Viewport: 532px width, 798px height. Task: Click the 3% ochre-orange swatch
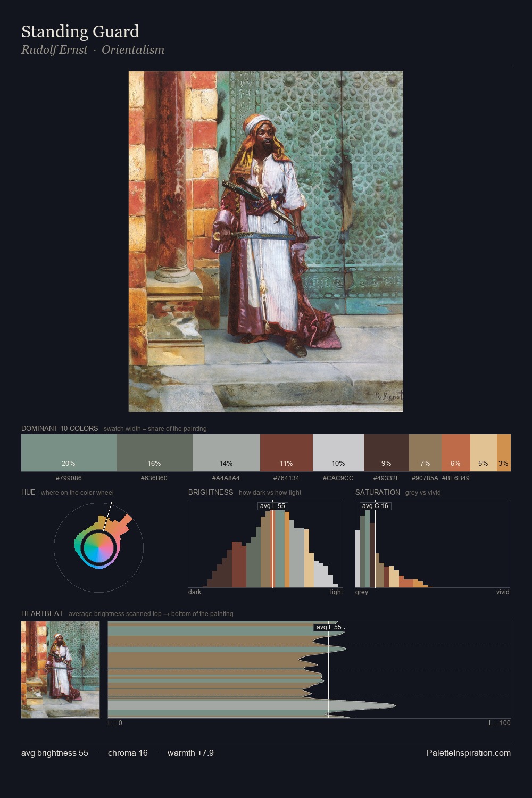(x=504, y=453)
